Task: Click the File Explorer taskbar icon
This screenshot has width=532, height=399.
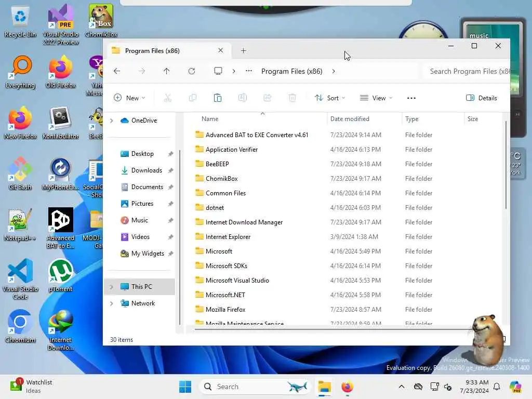Action: pos(324,387)
